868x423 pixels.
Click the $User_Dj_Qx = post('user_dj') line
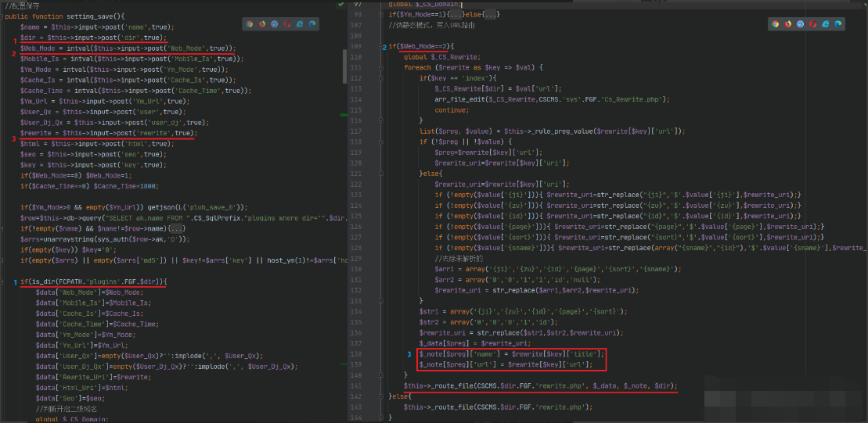(113, 122)
